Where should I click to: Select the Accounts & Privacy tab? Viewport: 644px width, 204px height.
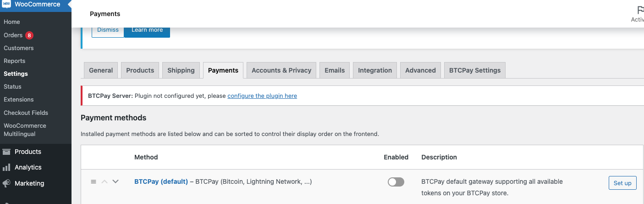click(281, 70)
